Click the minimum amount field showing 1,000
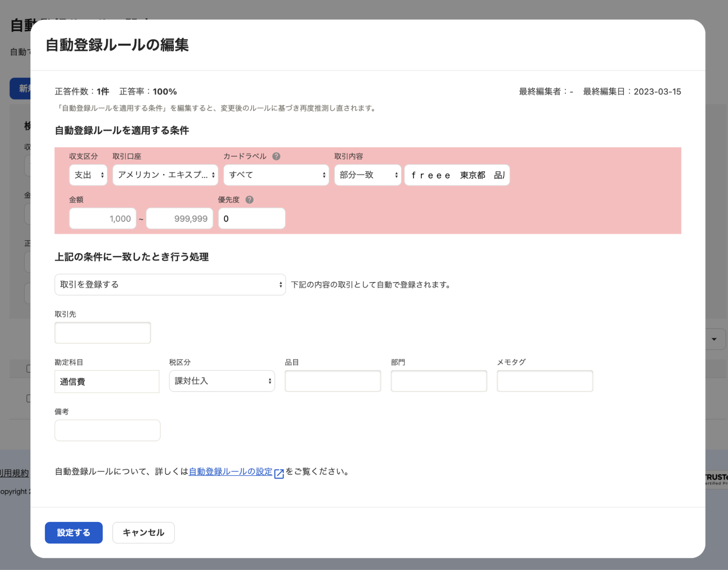The height and width of the screenshot is (570, 728). [103, 218]
